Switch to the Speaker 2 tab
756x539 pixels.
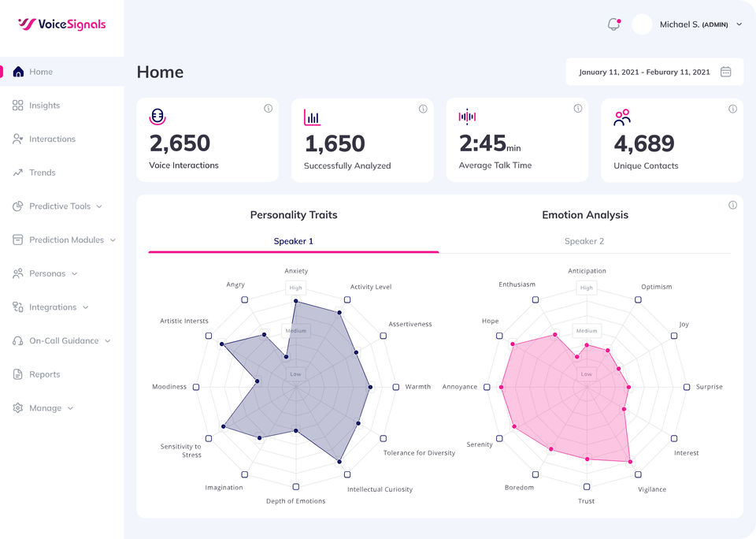pos(584,241)
